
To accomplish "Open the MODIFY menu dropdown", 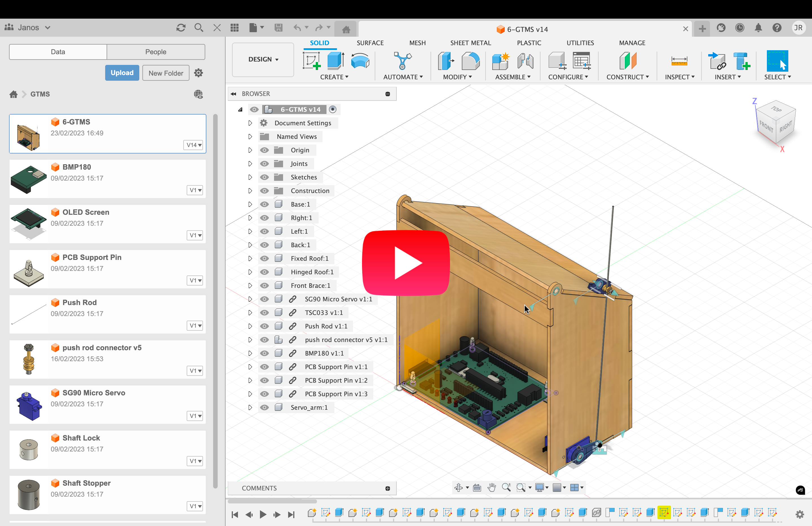I will click(457, 77).
